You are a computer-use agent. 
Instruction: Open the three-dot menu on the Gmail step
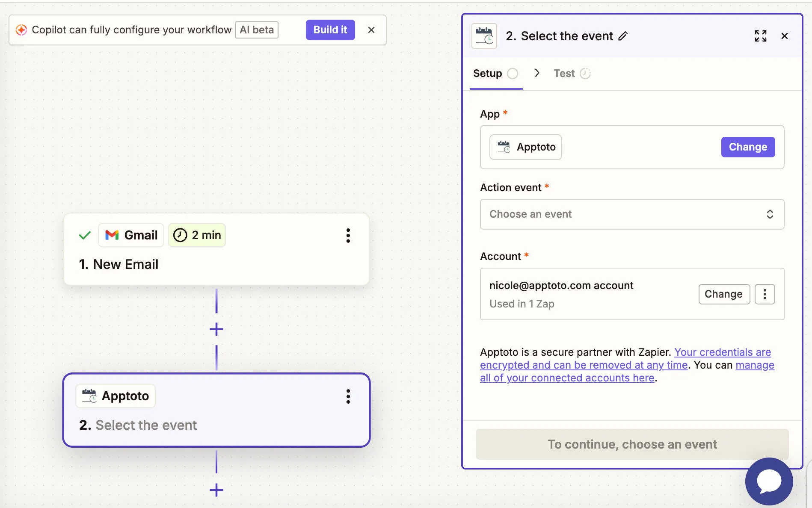(348, 235)
